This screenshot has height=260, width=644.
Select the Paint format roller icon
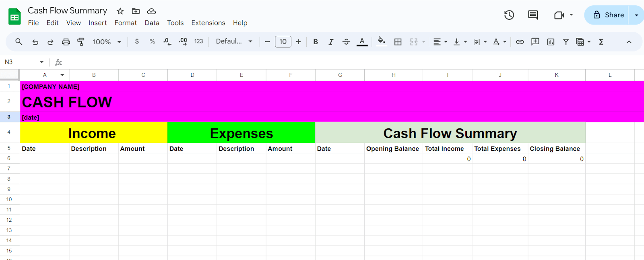pyautogui.click(x=81, y=42)
